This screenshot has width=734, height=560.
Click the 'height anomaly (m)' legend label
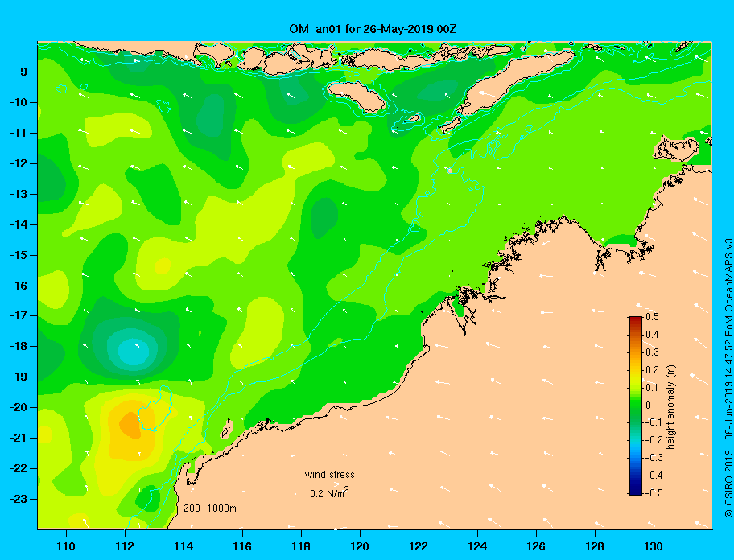tap(670, 407)
